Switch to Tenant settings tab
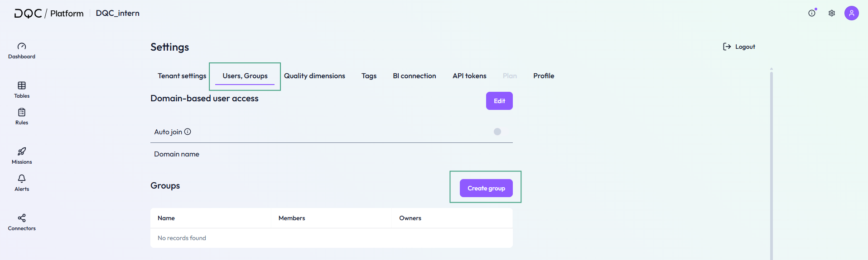 [x=182, y=76]
